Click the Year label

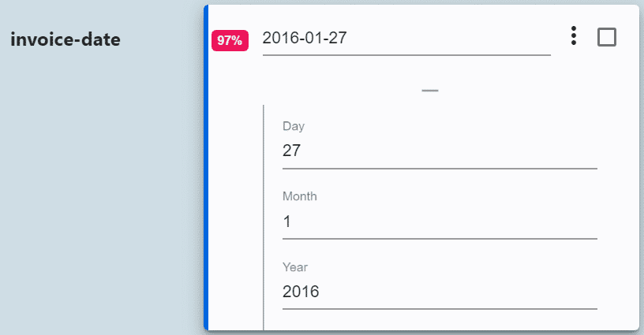coord(295,267)
